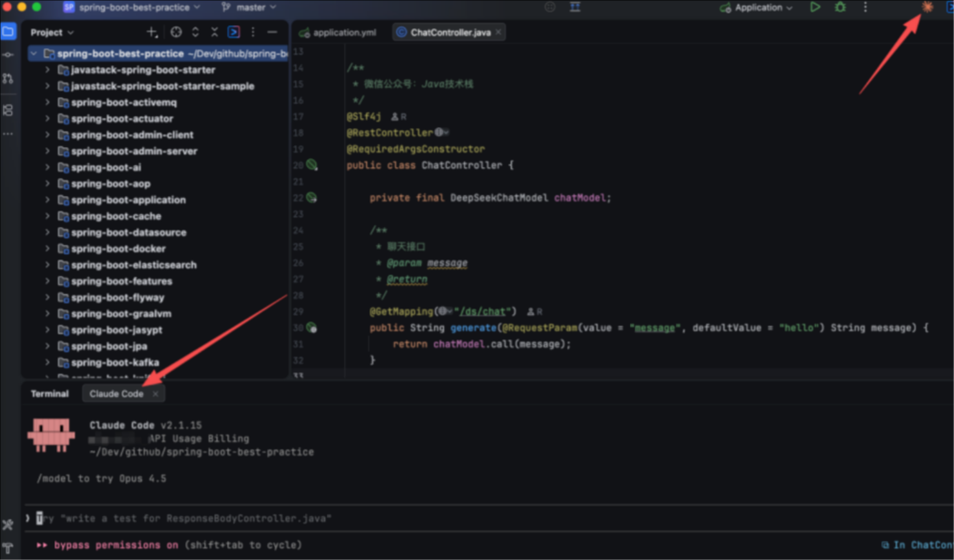The width and height of the screenshot is (954, 560).
Task: Click In ChatController context indicator
Action: (x=917, y=545)
